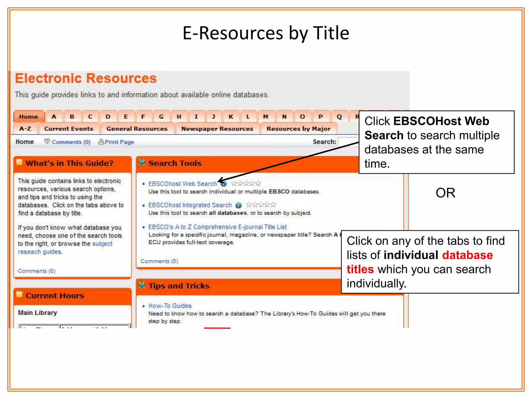Click the Comments (0) link in breadcrumb bar
Screen dimensions: 532x399
[x=71, y=142]
